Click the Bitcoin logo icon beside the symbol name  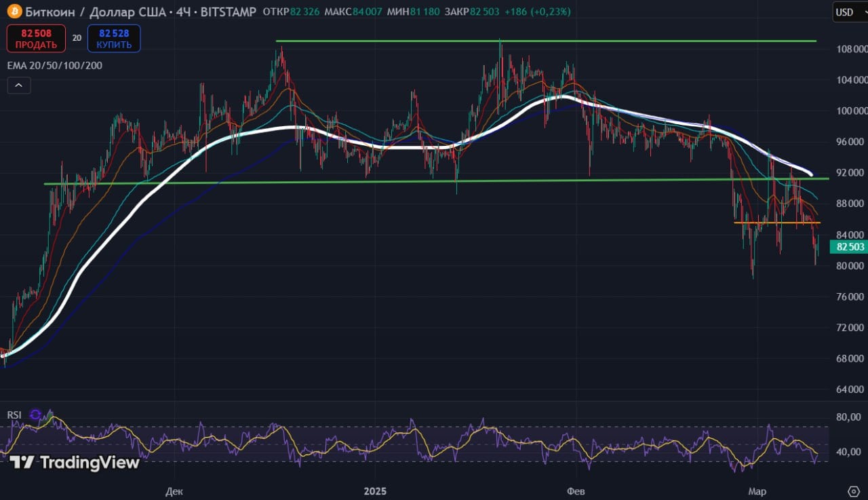[x=14, y=12]
